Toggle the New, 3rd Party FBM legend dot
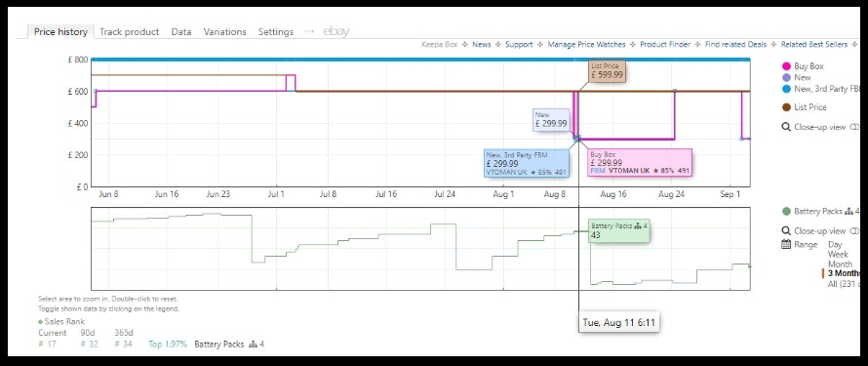The height and width of the screenshot is (366, 868). (786, 89)
